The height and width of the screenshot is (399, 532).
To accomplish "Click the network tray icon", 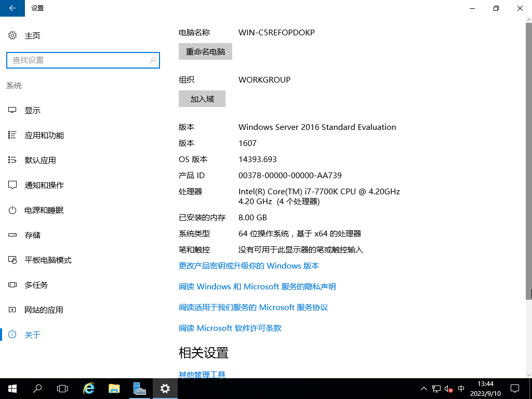I will (x=436, y=389).
